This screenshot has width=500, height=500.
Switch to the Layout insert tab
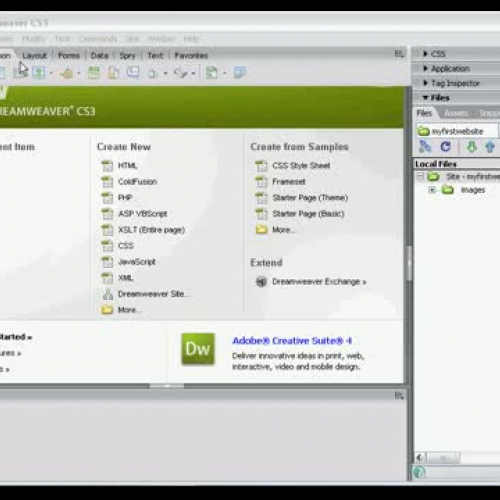click(x=35, y=56)
